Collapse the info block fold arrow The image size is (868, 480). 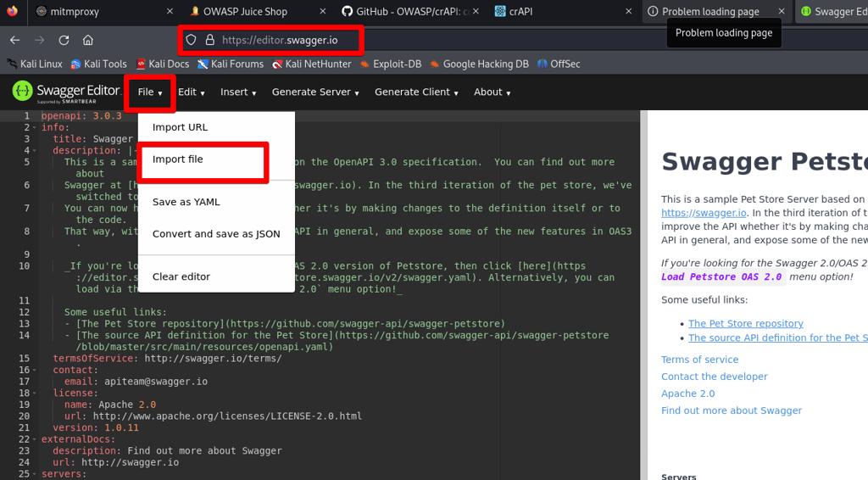pos(35,127)
